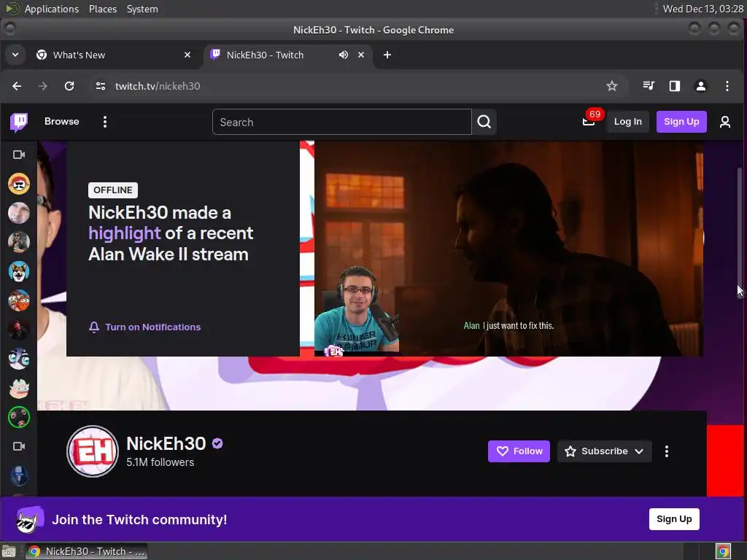Click the top camera icon in left sidebar
The height and width of the screenshot is (560, 747).
19,155
